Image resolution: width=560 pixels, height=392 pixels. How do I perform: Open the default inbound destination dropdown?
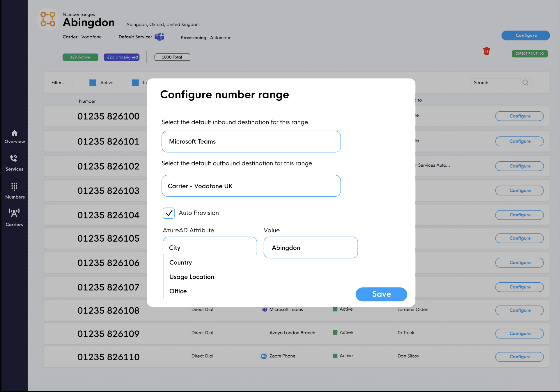tap(251, 142)
